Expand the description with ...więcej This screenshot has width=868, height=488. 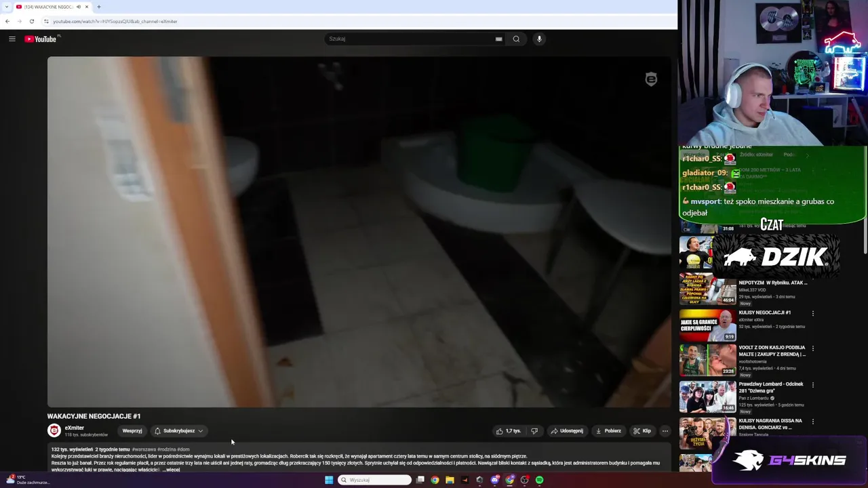click(x=171, y=469)
